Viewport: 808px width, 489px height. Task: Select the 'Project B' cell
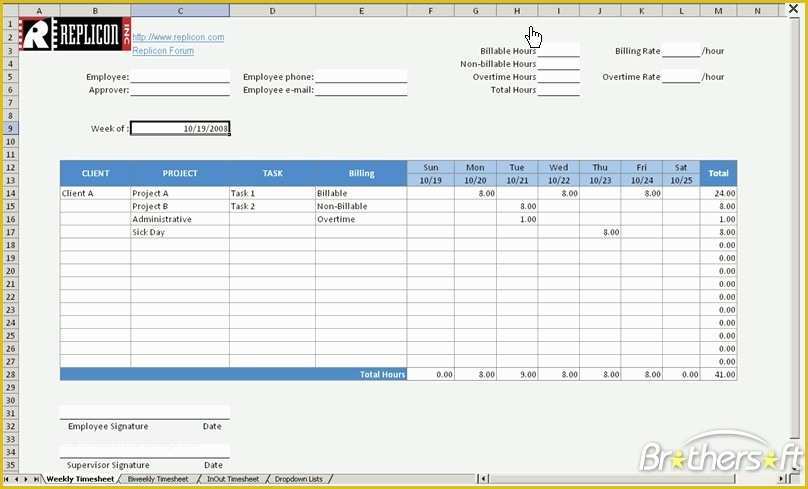pyautogui.click(x=180, y=206)
